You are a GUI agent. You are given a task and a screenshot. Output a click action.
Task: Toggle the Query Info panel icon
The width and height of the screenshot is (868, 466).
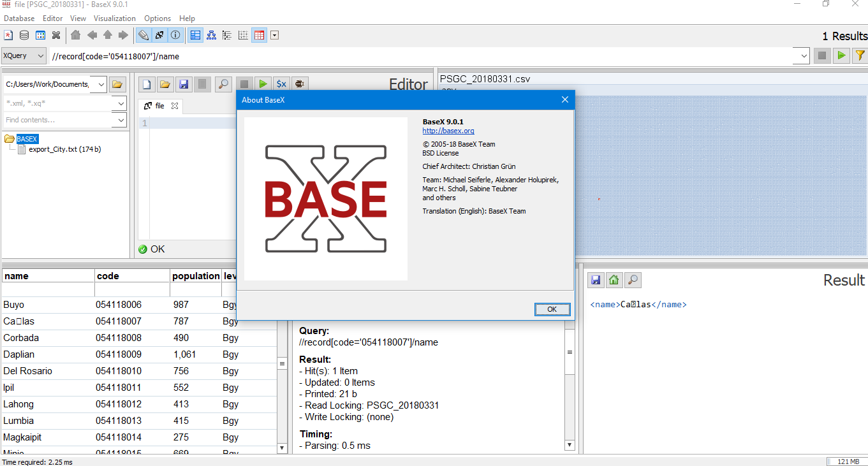coord(175,35)
